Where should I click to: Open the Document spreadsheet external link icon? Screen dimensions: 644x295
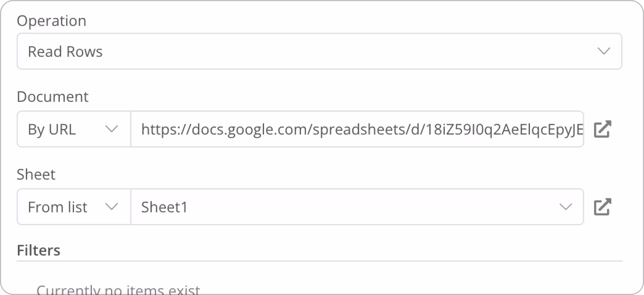point(602,129)
